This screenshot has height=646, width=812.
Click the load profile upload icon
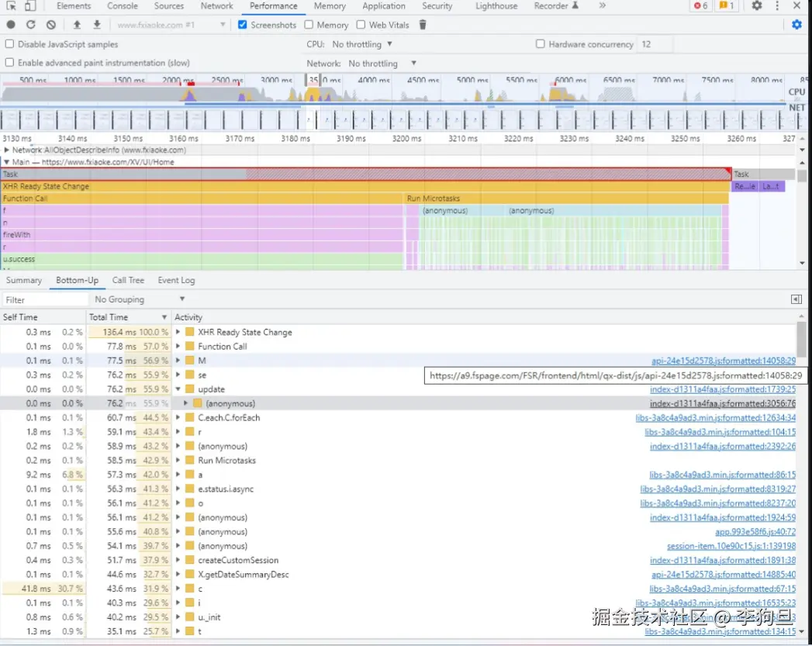[77, 25]
